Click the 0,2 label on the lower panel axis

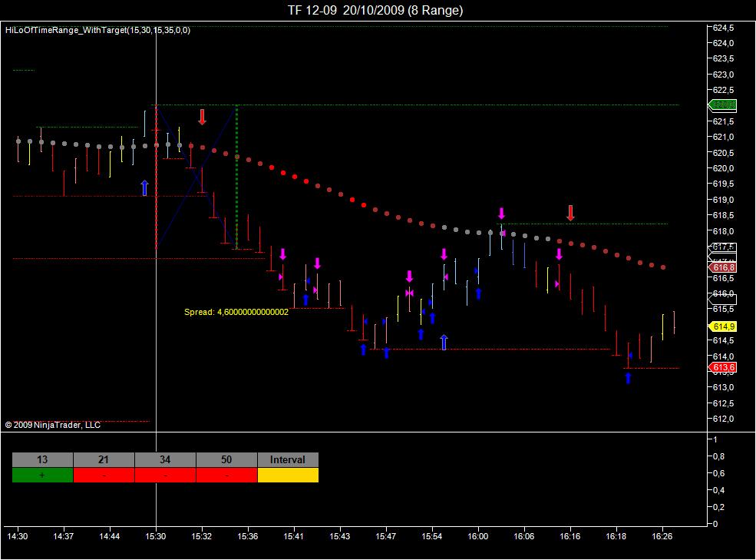(x=718, y=507)
